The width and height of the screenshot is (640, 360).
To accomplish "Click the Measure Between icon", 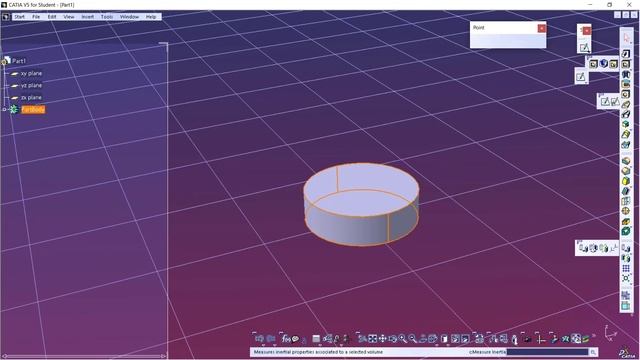I will pyautogui.click(x=493, y=339).
